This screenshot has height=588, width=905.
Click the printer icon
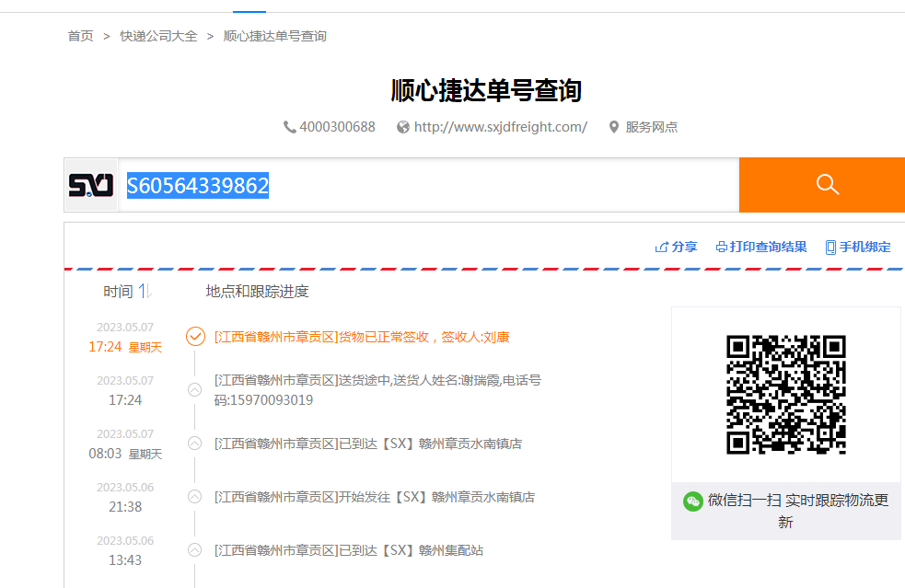[722, 247]
